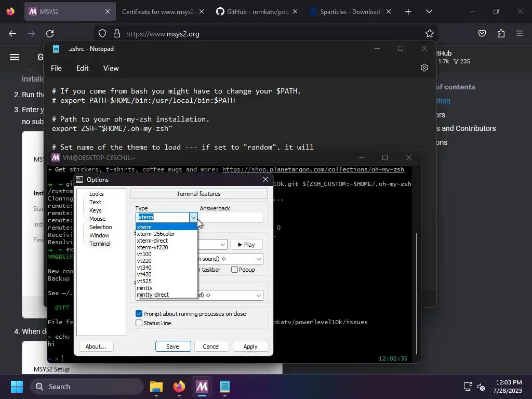This screenshot has height=399, width=532.
Task: Open Window section in Options tree
Action: pos(99,235)
